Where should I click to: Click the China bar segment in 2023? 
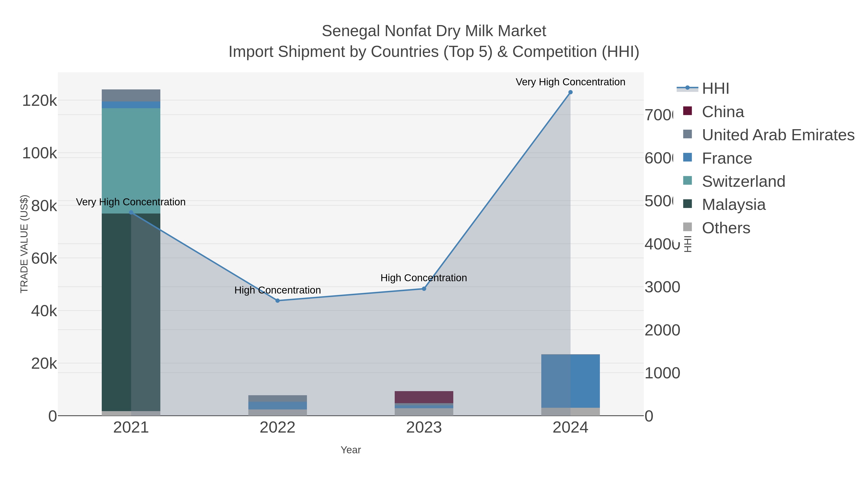[424, 397]
